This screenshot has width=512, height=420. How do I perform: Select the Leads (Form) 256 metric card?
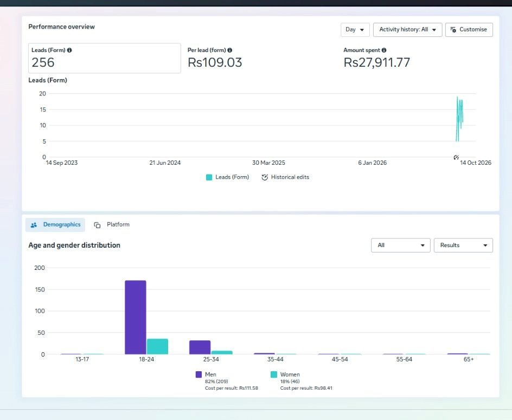click(x=105, y=58)
